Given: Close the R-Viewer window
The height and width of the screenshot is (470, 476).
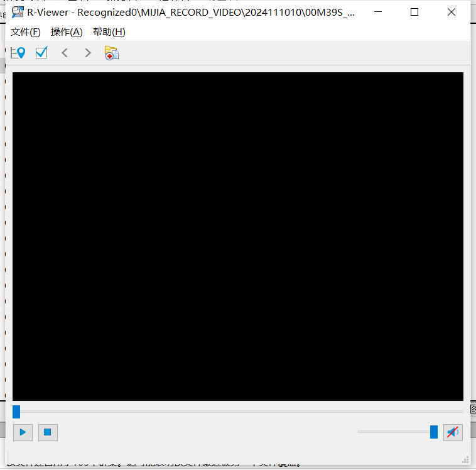Looking at the screenshot, I should (x=452, y=12).
